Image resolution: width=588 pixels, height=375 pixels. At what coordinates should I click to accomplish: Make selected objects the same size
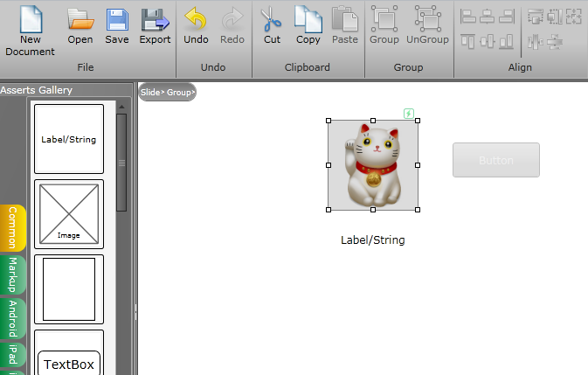[574, 16]
